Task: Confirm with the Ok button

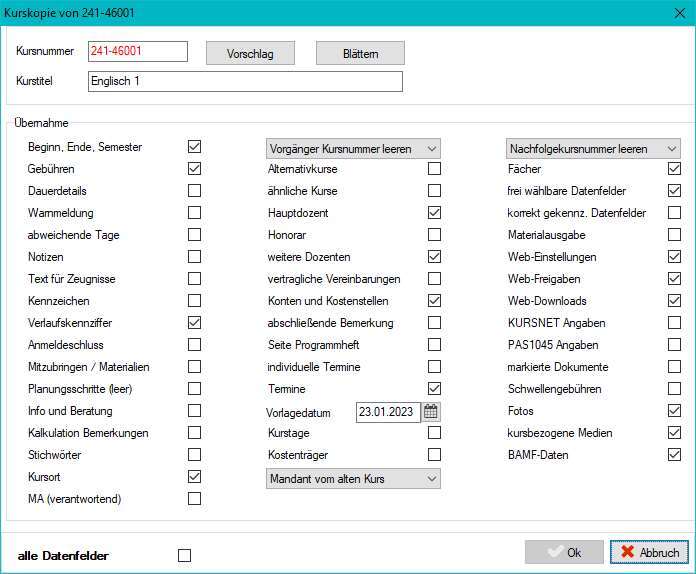Action: [x=564, y=552]
